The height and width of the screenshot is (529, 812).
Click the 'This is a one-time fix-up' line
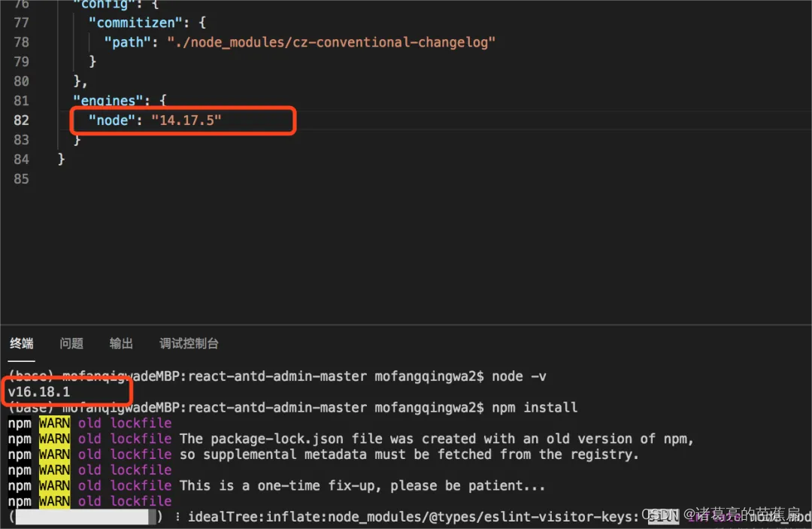coord(362,485)
